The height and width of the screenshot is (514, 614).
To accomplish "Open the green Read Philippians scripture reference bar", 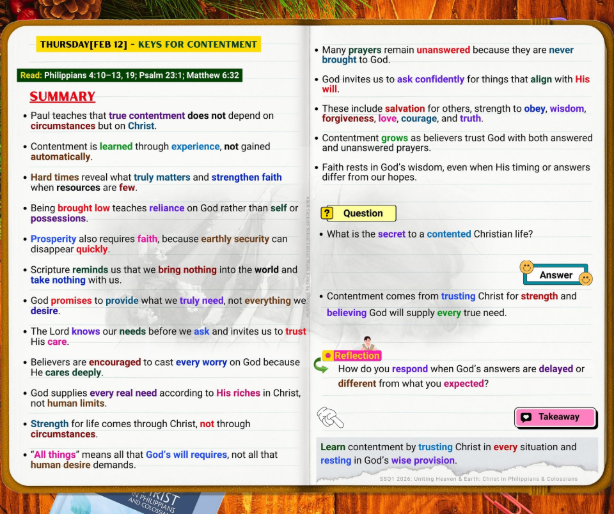I will (129, 75).
